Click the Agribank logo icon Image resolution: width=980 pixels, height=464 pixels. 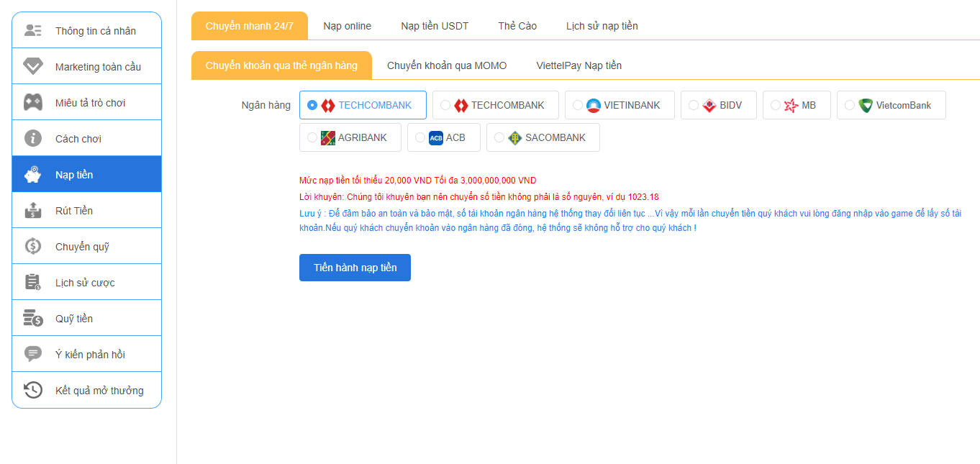tap(328, 137)
